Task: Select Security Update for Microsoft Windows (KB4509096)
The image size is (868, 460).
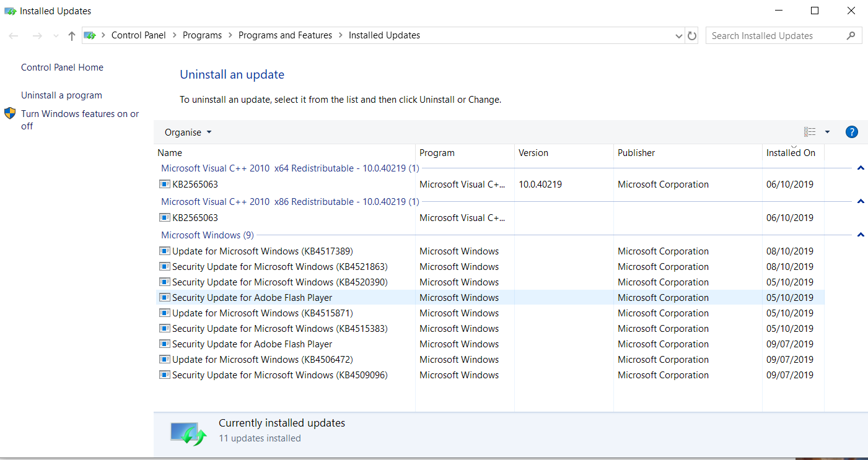Action: click(280, 375)
